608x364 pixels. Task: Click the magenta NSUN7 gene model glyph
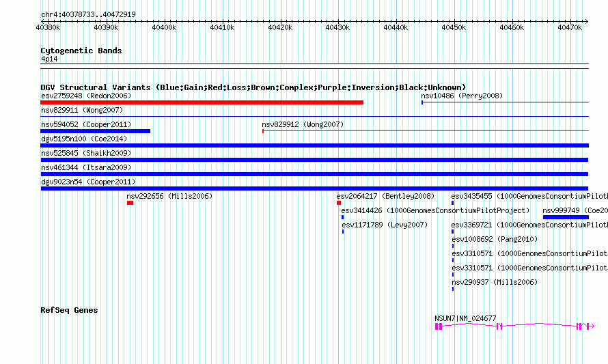click(x=514, y=326)
